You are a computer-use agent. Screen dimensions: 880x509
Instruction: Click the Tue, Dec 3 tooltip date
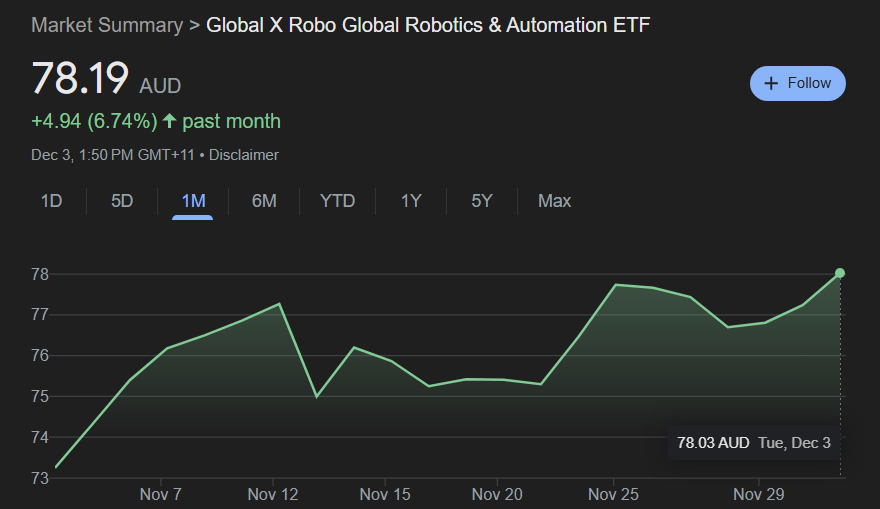click(x=794, y=443)
